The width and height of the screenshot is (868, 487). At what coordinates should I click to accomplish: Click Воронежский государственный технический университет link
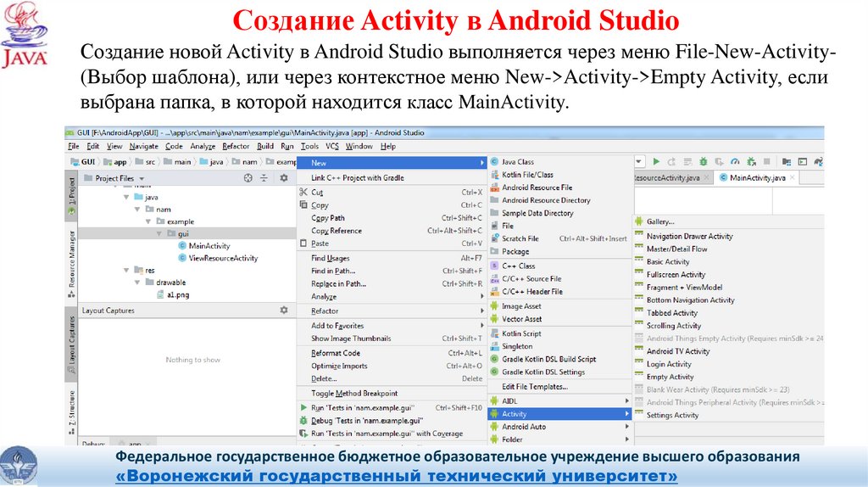[397, 476]
